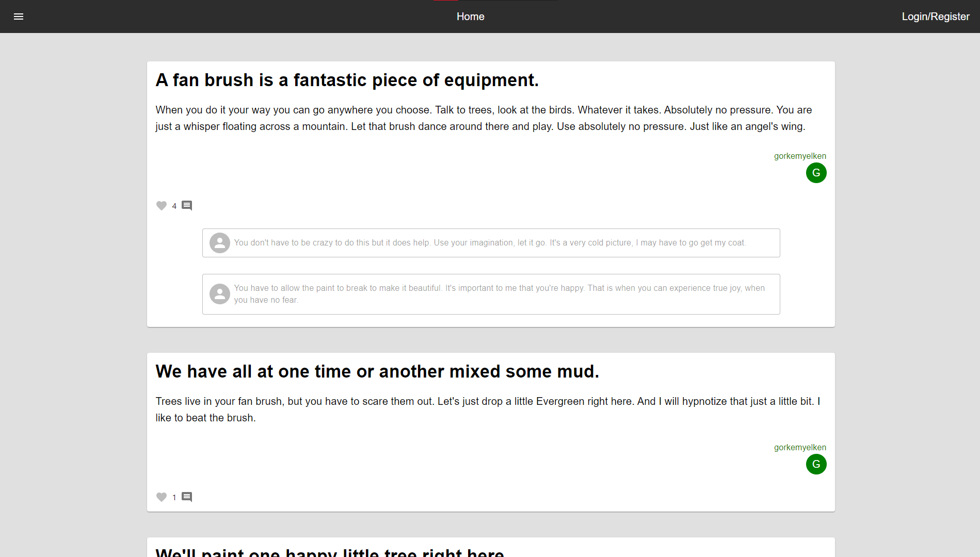Click gorkemyelken's green avatar on first post
Screen dimensions: 980x557
[816, 173]
